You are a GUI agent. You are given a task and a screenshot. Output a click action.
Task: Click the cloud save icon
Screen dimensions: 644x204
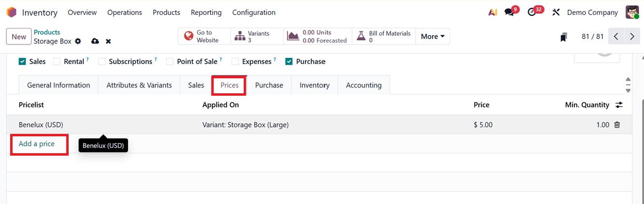click(95, 42)
